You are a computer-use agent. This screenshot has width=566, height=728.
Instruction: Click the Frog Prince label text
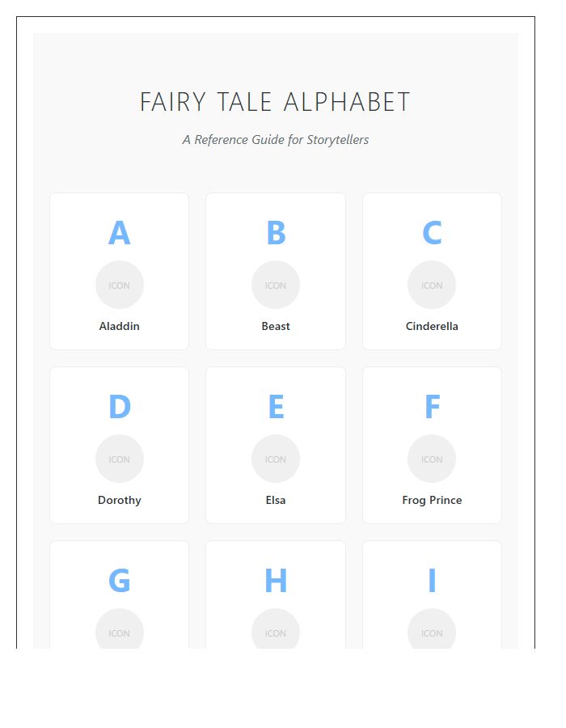pos(432,500)
